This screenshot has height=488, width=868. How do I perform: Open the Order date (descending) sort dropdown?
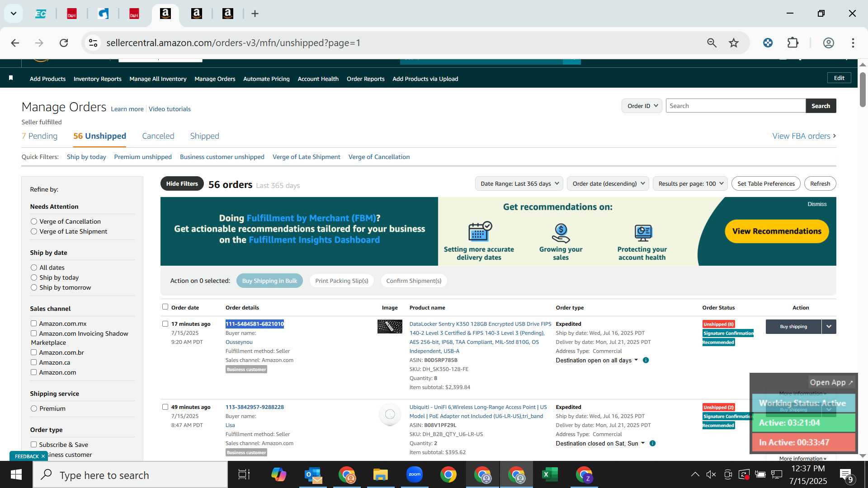(608, 183)
